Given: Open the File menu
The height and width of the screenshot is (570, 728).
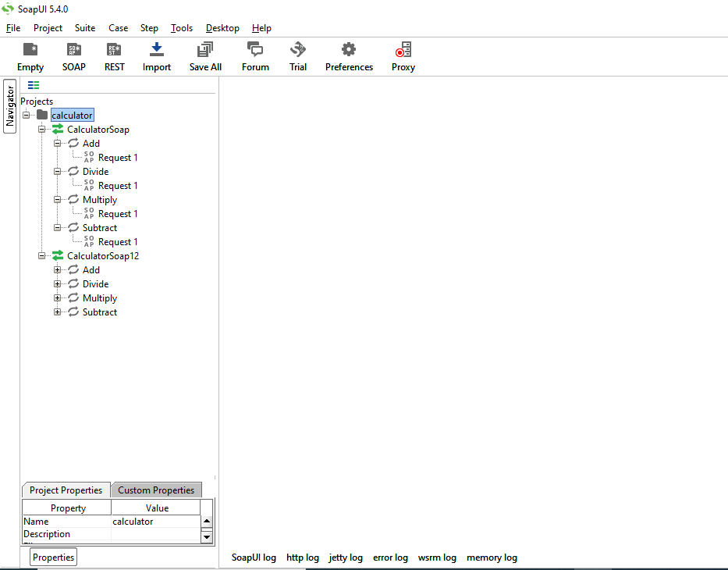Looking at the screenshot, I should 13,28.
